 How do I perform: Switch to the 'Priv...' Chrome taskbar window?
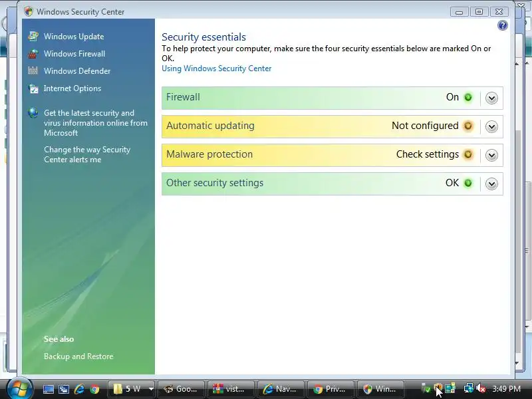(x=330, y=389)
